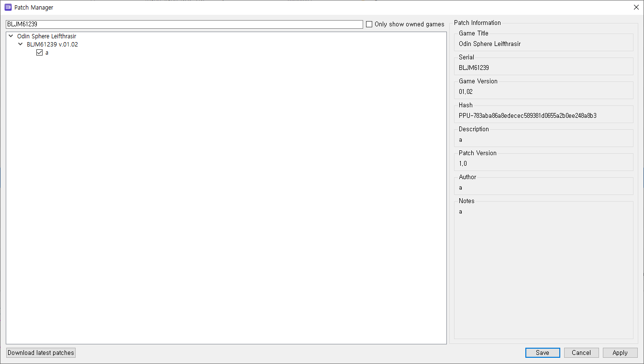Click Download latest patches button
Viewport: 644px width, 364px height.
41,353
